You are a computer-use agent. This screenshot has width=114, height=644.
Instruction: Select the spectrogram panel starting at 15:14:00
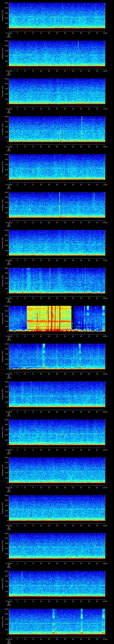[57, 16]
